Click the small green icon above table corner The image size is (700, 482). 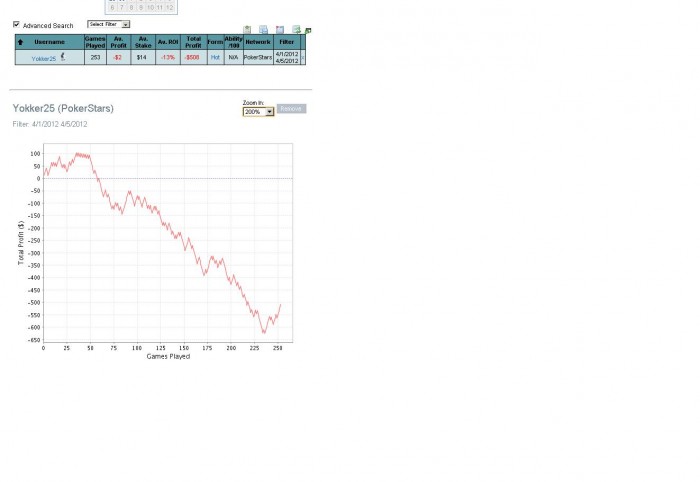tap(308, 31)
